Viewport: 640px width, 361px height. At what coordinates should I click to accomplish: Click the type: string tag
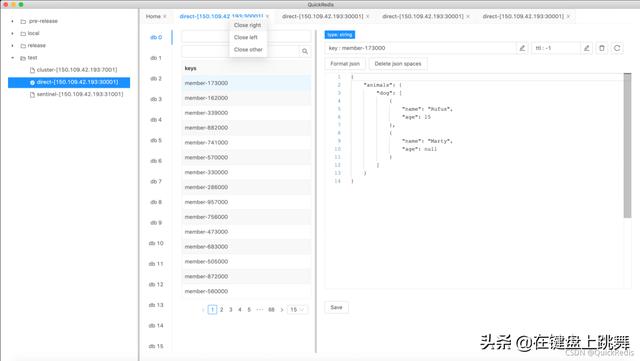(x=340, y=35)
